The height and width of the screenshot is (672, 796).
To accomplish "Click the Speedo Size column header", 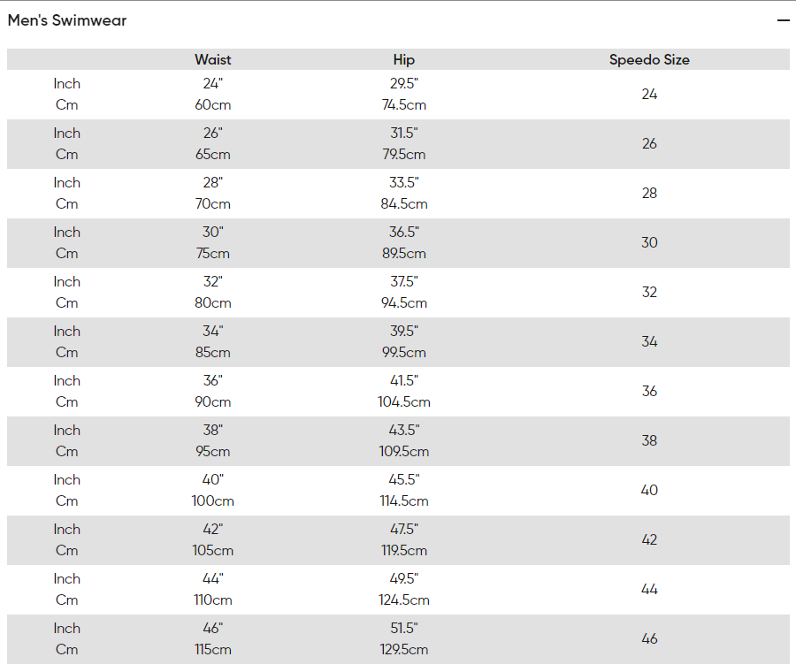I will click(649, 59).
